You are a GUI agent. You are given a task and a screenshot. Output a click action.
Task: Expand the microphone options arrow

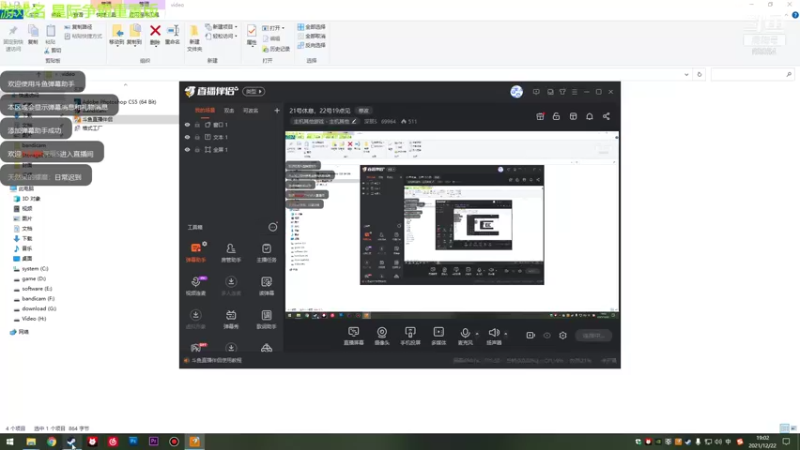[x=477, y=334]
